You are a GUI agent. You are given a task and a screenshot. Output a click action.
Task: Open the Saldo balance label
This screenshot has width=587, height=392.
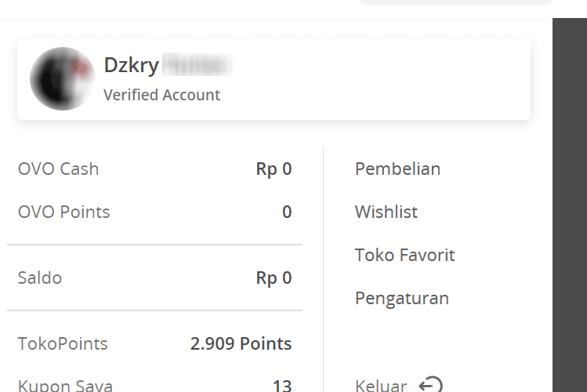(x=40, y=278)
